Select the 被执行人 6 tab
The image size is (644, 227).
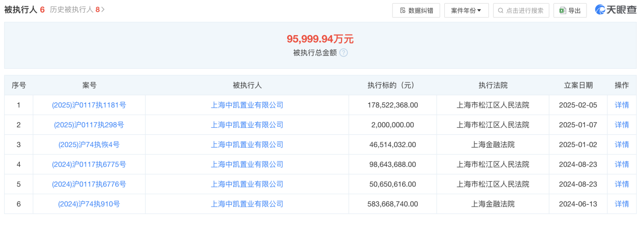click(x=24, y=10)
